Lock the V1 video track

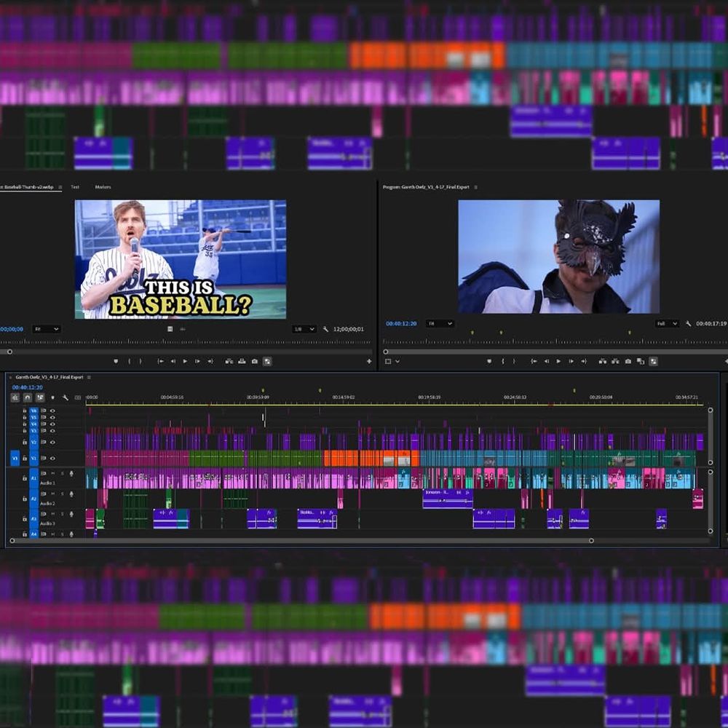(x=25, y=458)
